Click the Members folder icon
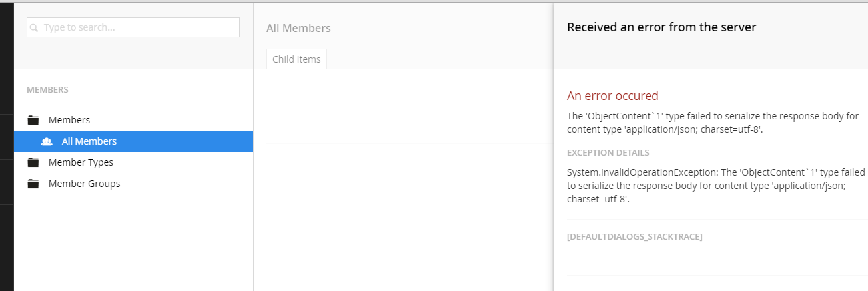 (33, 120)
